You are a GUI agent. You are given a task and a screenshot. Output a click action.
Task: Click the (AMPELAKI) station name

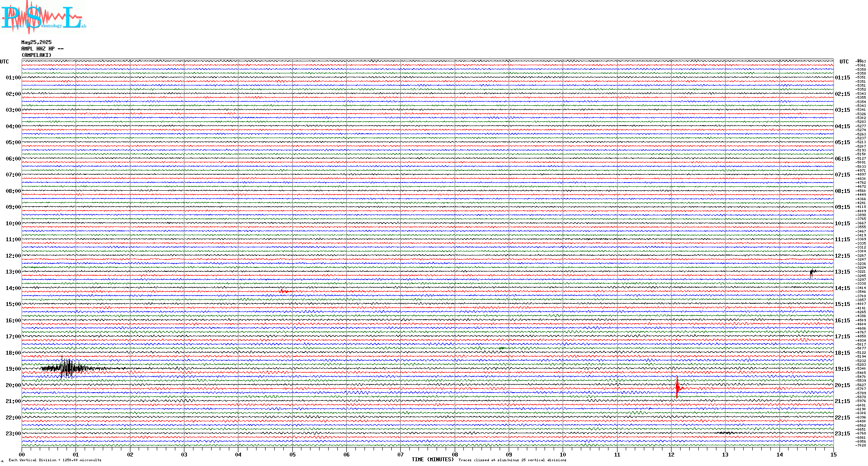click(36, 55)
